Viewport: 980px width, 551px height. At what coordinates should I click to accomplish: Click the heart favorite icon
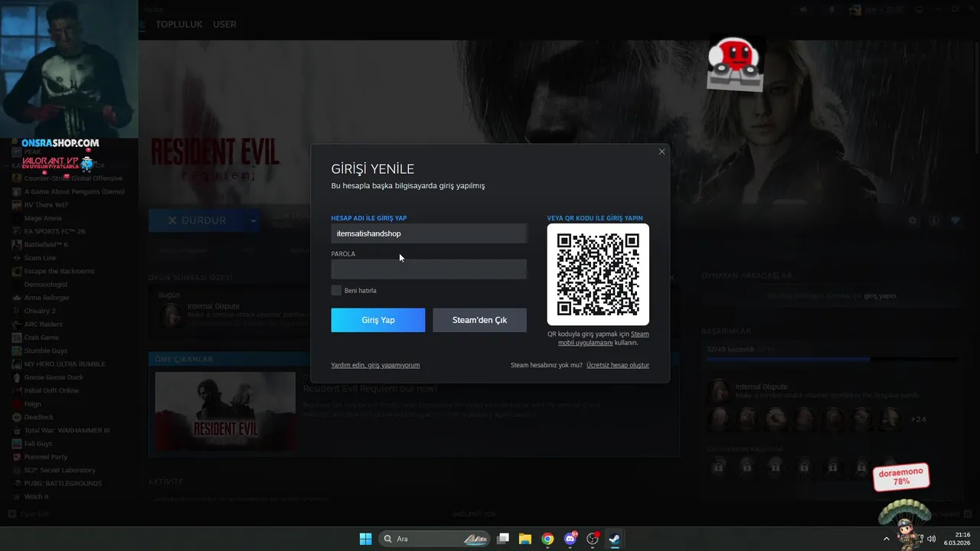(955, 220)
